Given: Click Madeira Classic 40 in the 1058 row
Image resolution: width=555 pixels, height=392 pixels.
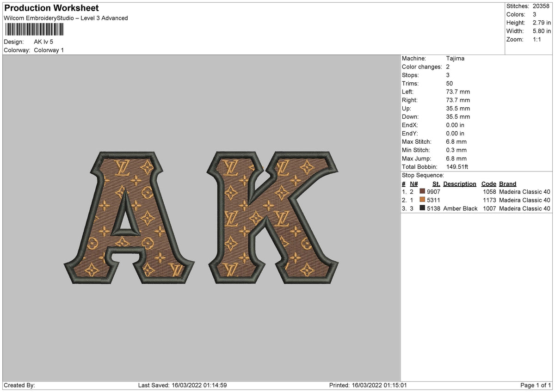Looking at the screenshot, I should coord(524,192).
